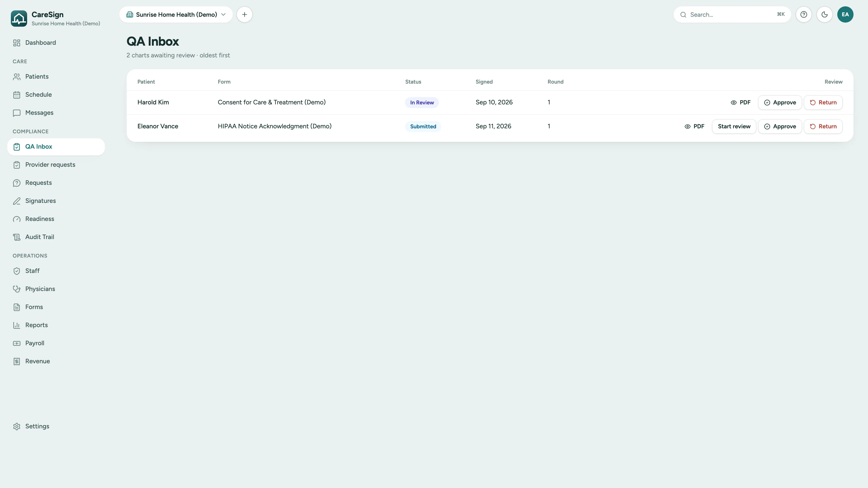This screenshot has width=868, height=488.
Task: Click the Signed column header
Action: click(x=484, y=82)
